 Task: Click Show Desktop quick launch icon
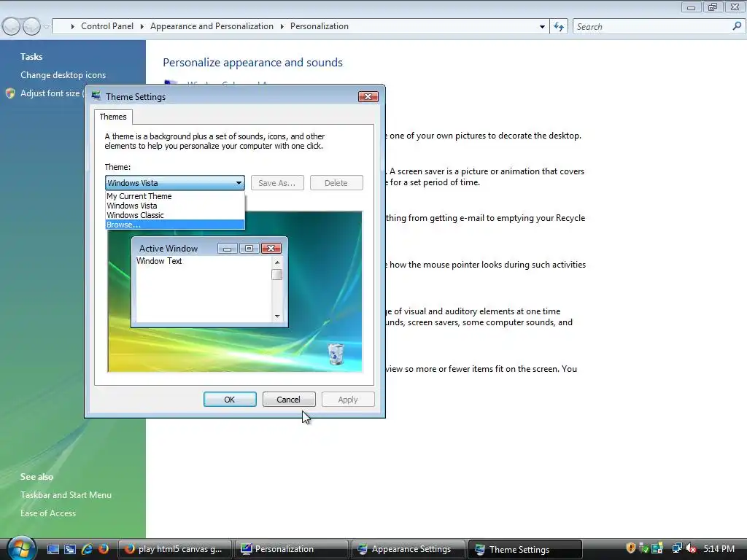53,549
